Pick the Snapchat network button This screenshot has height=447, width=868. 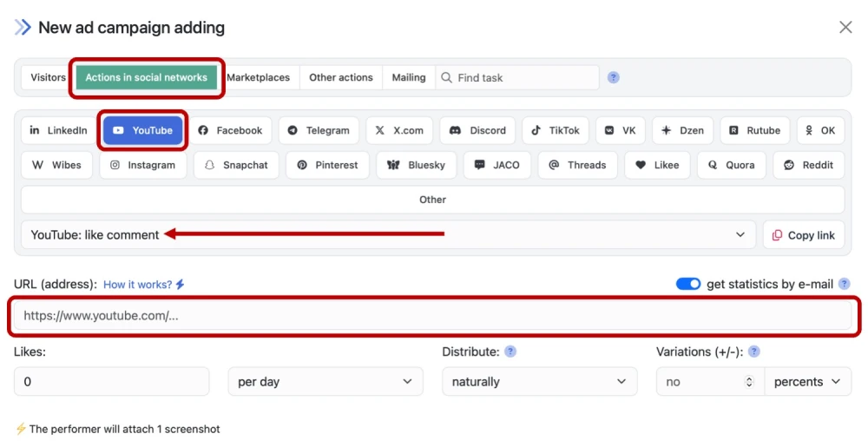pos(236,165)
